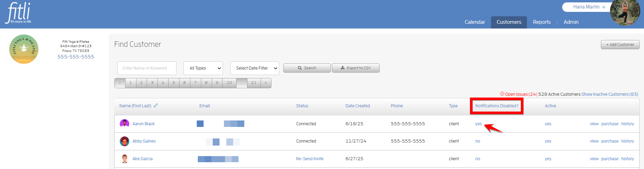Go to next pages with » arrow

(266, 83)
